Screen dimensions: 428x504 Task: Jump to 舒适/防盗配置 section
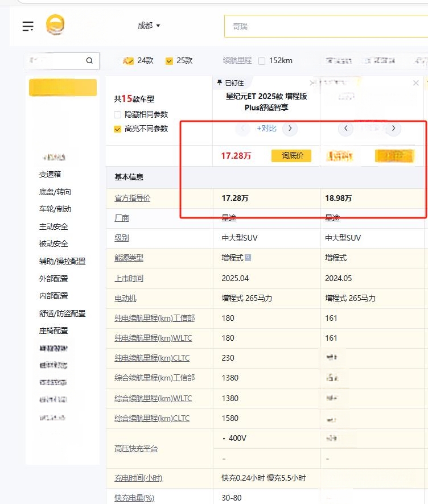click(x=63, y=313)
